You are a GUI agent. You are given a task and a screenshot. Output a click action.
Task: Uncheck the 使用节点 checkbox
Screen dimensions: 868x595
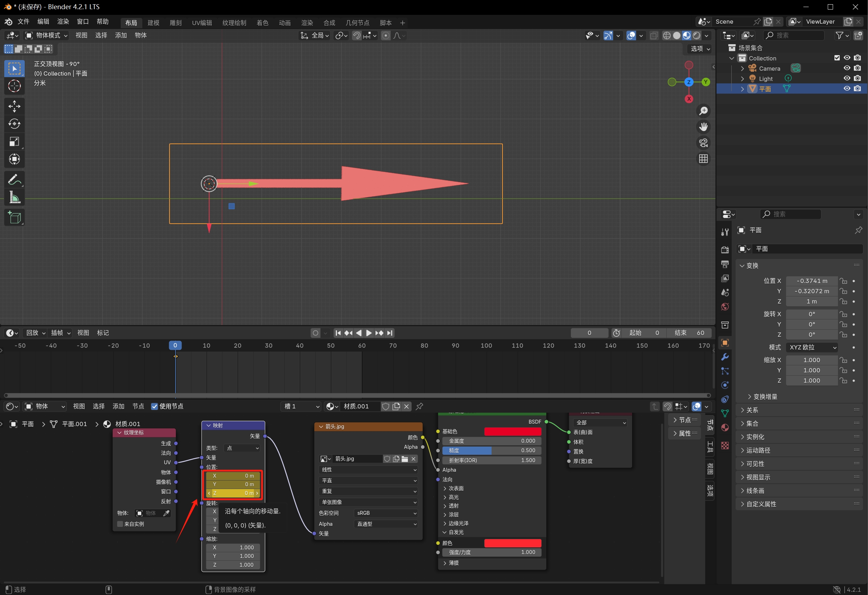click(154, 406)
